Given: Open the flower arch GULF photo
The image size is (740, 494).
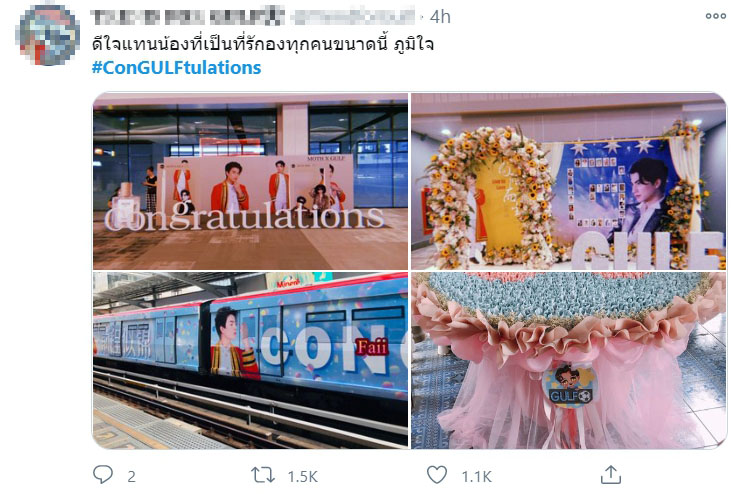Looking at the screenshot, I should pyautogui.click(x=568, y=181).
